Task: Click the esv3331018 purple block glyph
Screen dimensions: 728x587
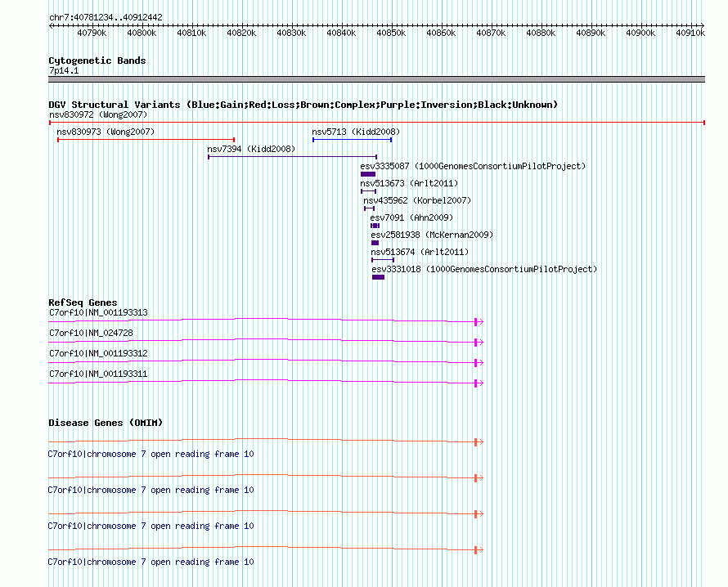Action: pos(379,277)
